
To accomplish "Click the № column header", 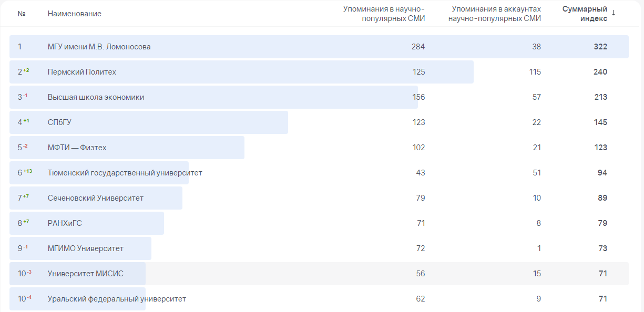I will coord(22,14).
